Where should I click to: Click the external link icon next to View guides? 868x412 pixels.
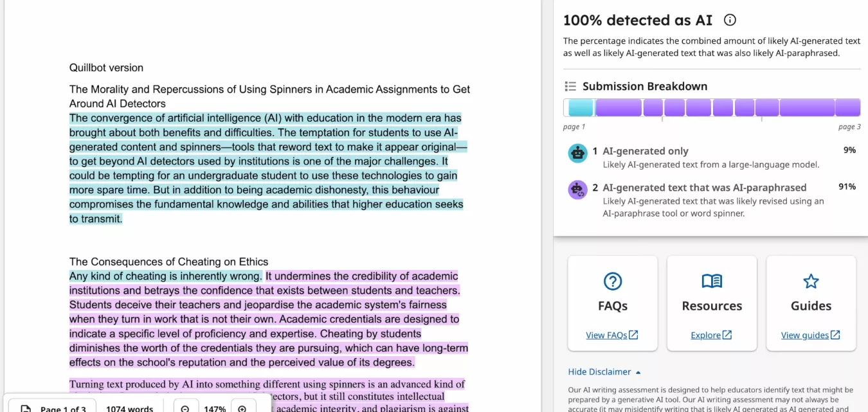[x=835, y=334]
